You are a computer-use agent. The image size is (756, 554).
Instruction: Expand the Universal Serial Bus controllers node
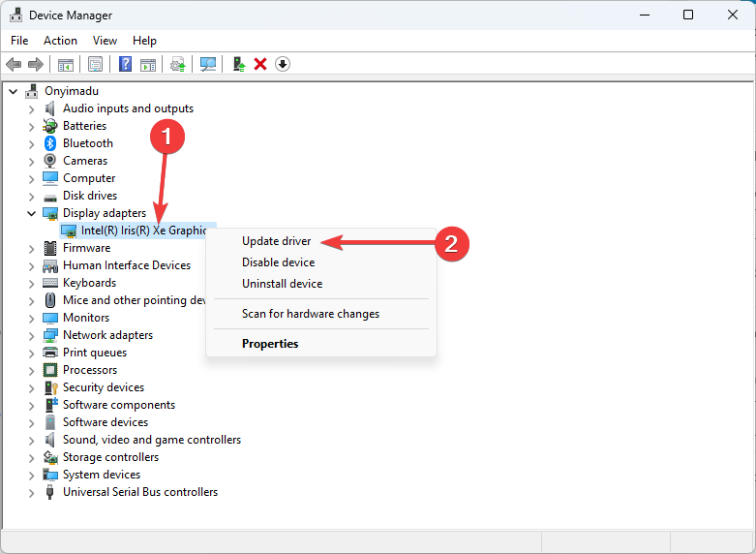click(31, 492)
